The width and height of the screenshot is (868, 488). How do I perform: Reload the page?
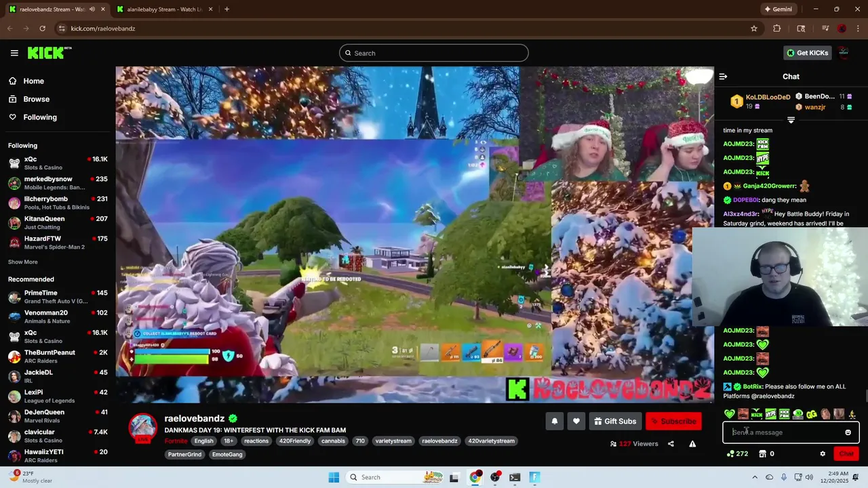42,28
